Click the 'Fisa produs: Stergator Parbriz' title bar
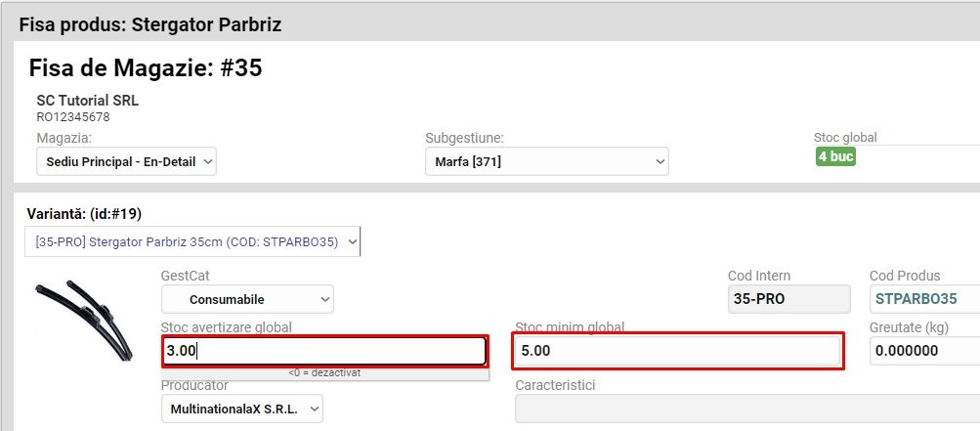This screenshot has width=980, height=431. pos(150,24)
